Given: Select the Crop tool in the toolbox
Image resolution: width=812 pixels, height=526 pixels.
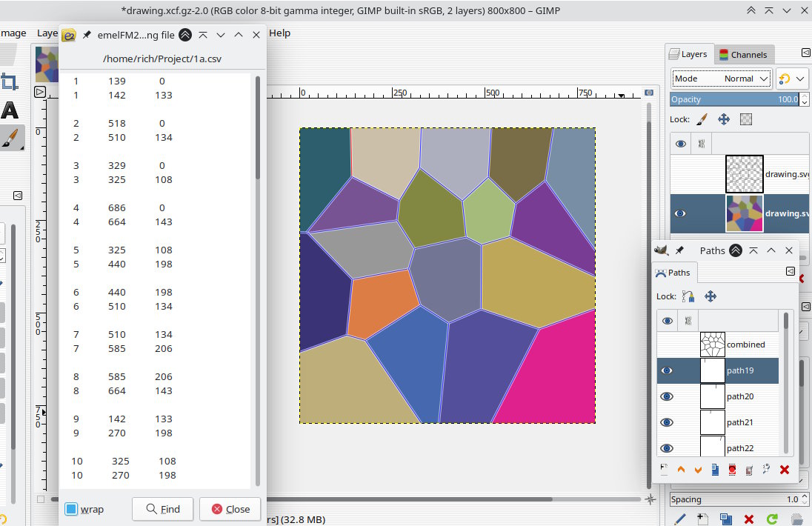Looking at the screenshot, I should [10, 82].
